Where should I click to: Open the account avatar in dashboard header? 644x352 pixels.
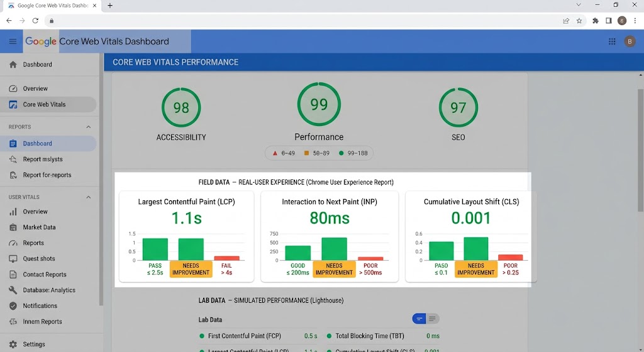tap(630, 41)
